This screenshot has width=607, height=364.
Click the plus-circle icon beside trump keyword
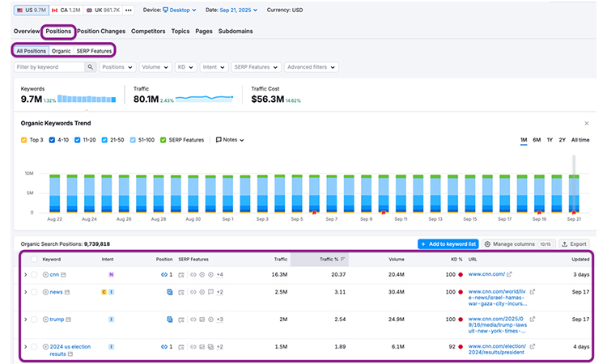(x=45, y=320)
